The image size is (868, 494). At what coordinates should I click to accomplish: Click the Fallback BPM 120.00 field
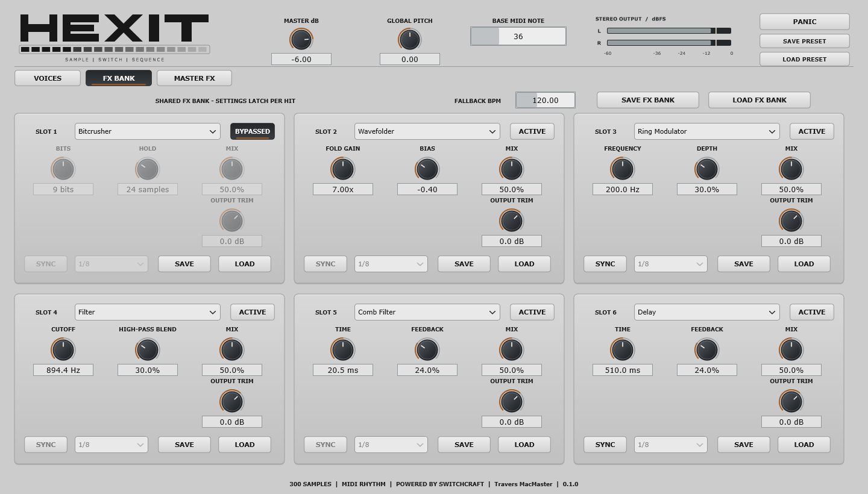[546, 100]
